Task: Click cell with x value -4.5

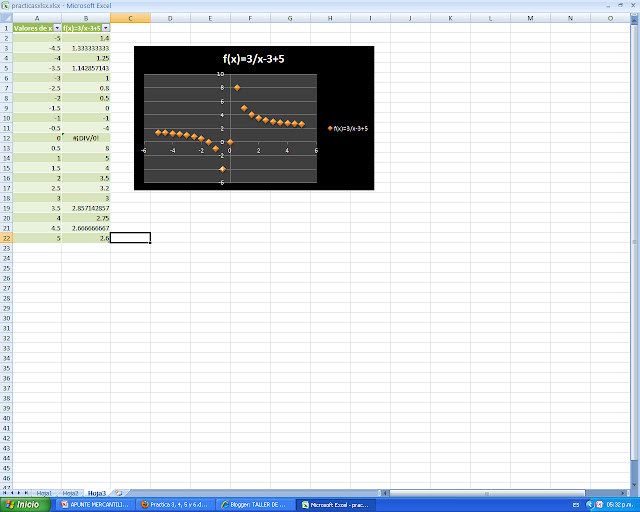Action: [37, 48]
